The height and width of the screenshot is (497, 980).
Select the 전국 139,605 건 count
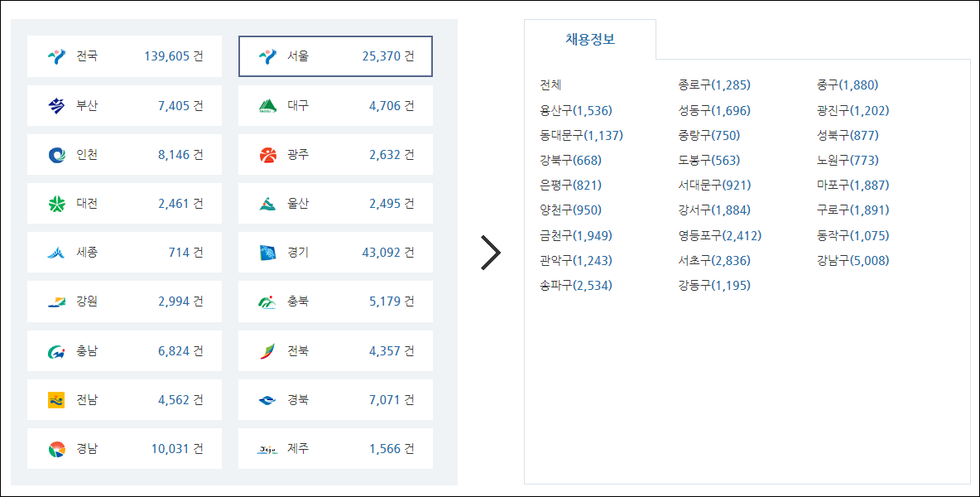coord(174,56)
